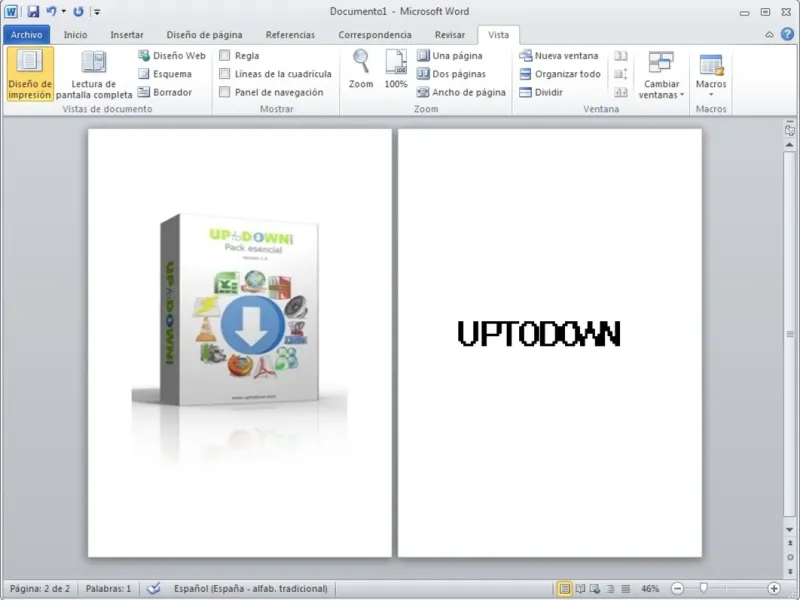Open the select browse object button
800x600 pixels.
[x=789, y=557]
